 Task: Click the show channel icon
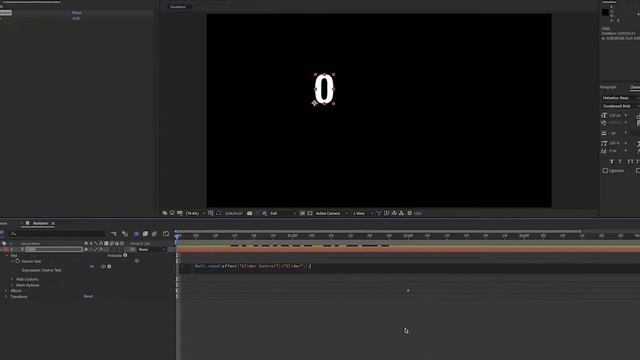click(264, 213)
